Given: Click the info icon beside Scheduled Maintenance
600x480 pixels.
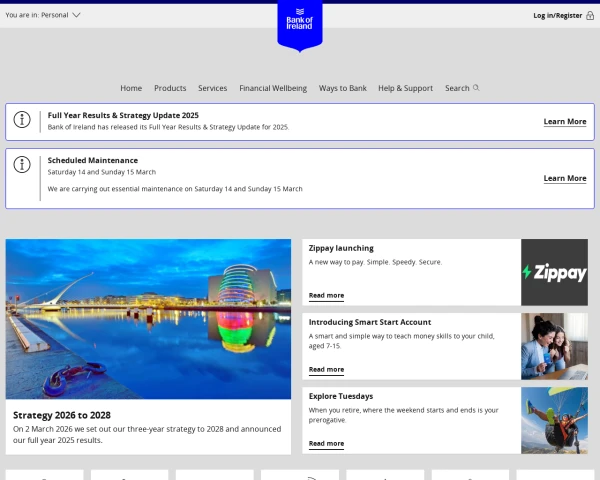Looking at the screenshot, I should (22, 165).
